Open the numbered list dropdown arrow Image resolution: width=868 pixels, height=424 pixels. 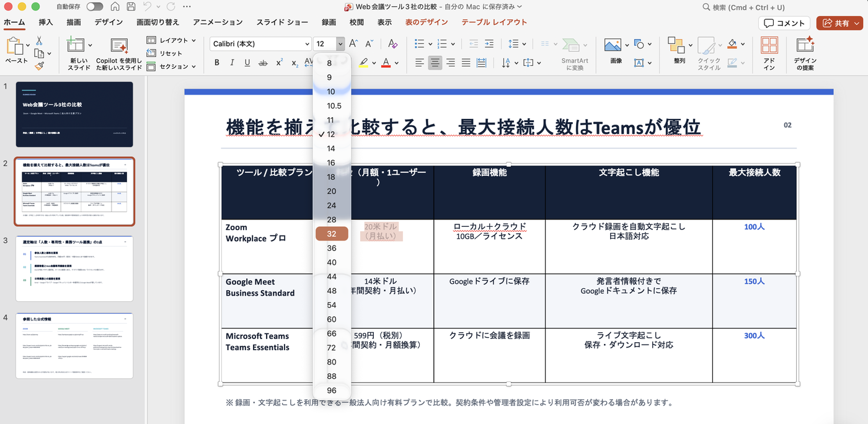(454, 43)
